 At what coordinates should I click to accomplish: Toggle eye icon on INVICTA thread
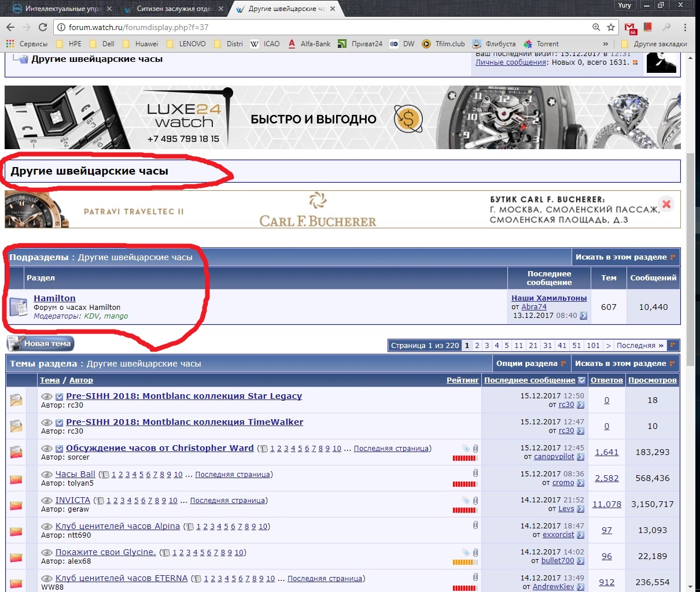47,501
